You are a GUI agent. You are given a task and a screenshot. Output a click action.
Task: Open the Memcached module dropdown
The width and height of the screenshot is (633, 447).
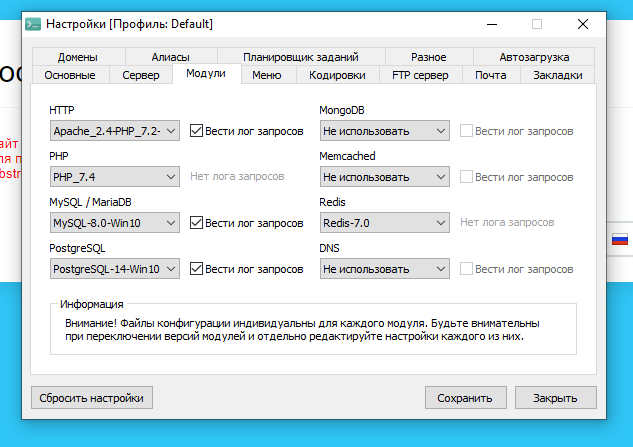[384, 177]
